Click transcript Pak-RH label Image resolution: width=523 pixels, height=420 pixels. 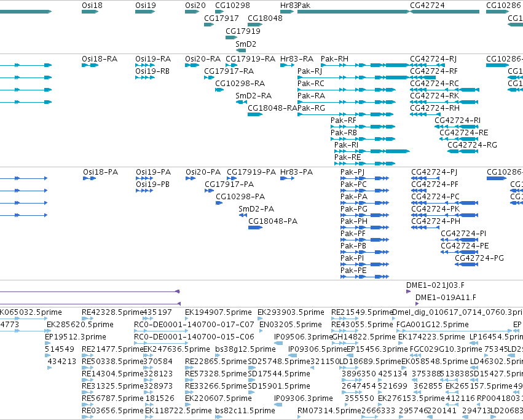334,59
